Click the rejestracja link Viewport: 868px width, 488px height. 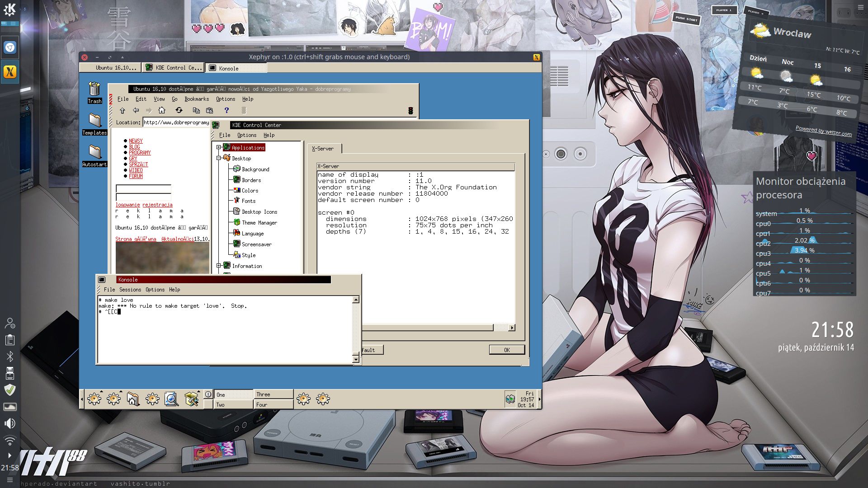[x=157, y=205]
